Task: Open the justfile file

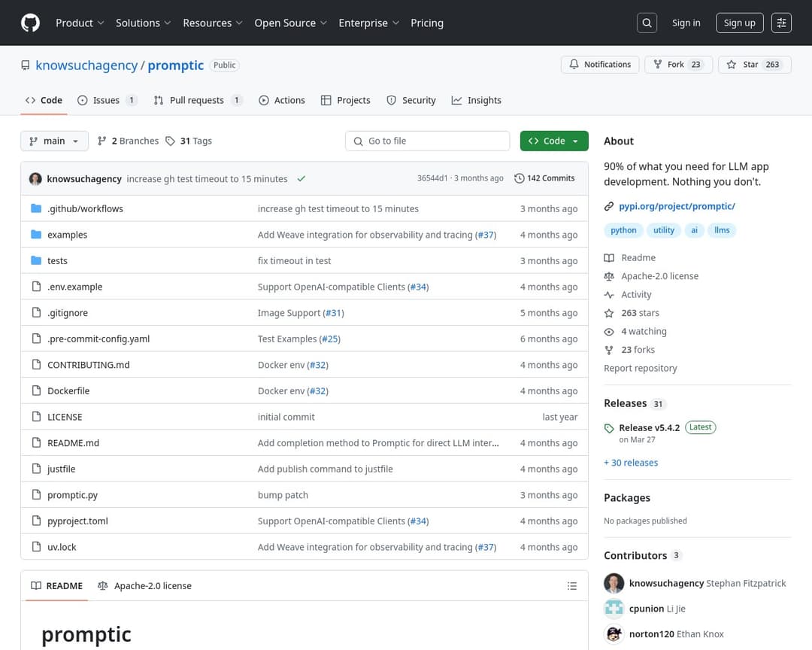Action: (61, 469)
